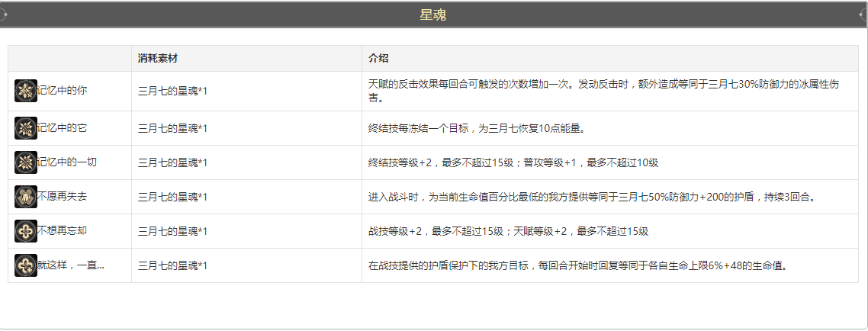
Task: Click description starting 进入战斗时
Action: [x=593, y=197]
